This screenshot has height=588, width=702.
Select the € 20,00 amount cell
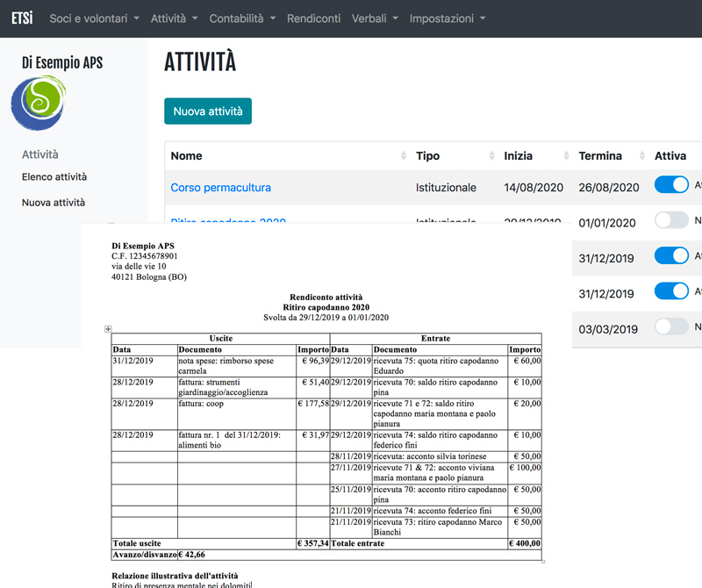click(x=525, y=414)
